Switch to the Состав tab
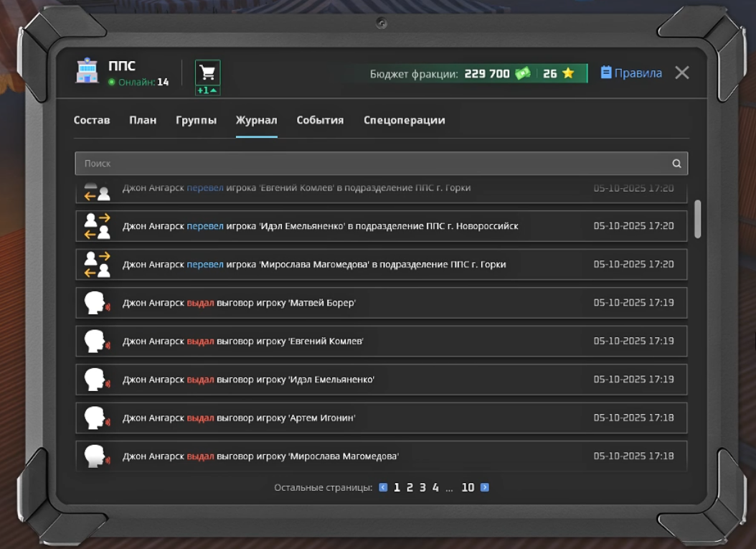This screenshot has height=549, width=756. pyautogui.click(x=92, y=121)
